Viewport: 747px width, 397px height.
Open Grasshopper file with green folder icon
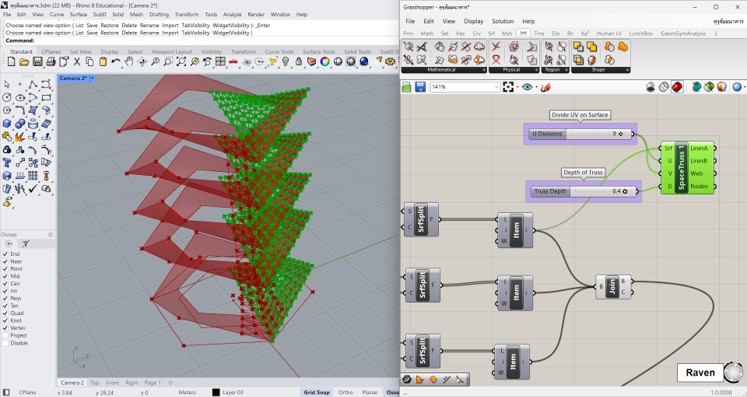[x=406, y=87]
